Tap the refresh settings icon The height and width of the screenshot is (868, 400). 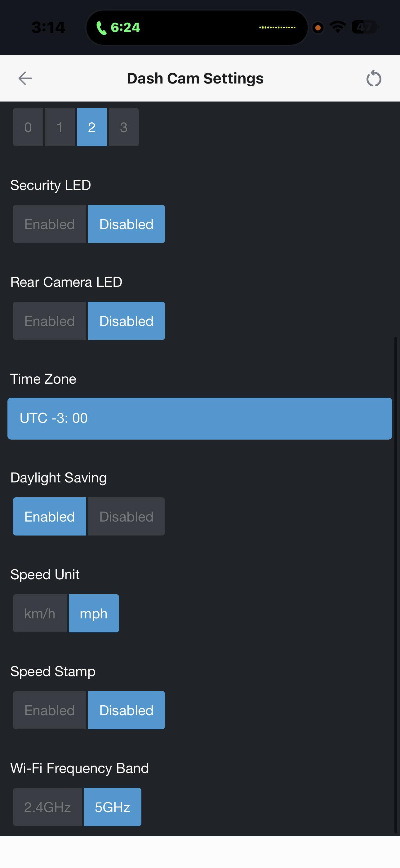pyautogui.click(x=373, y=79)
